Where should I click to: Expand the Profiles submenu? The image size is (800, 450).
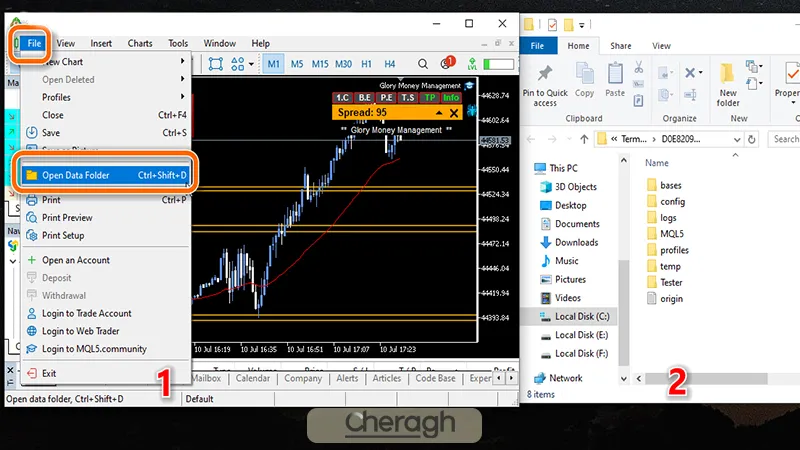point(100,97)
